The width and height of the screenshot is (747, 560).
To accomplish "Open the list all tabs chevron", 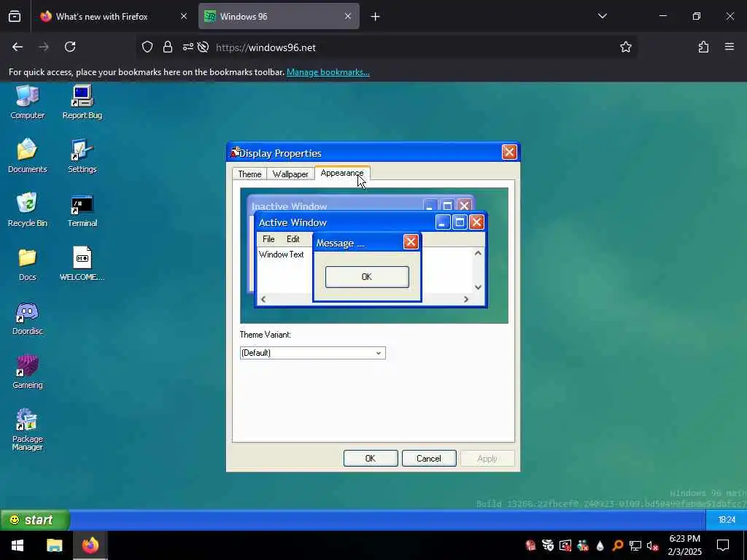I will [602, 16].
